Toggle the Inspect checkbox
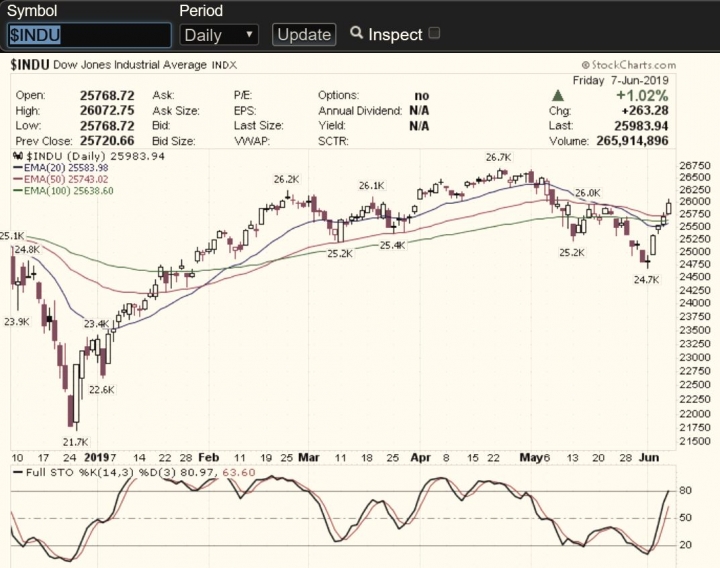Viewport: 720px width, 568px height. point(434,33)
